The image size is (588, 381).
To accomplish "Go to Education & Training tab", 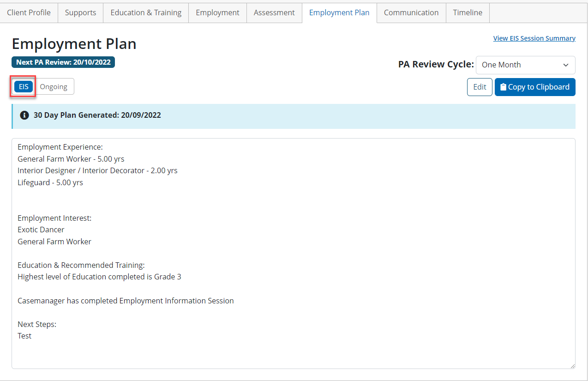I will pos(146,13).
